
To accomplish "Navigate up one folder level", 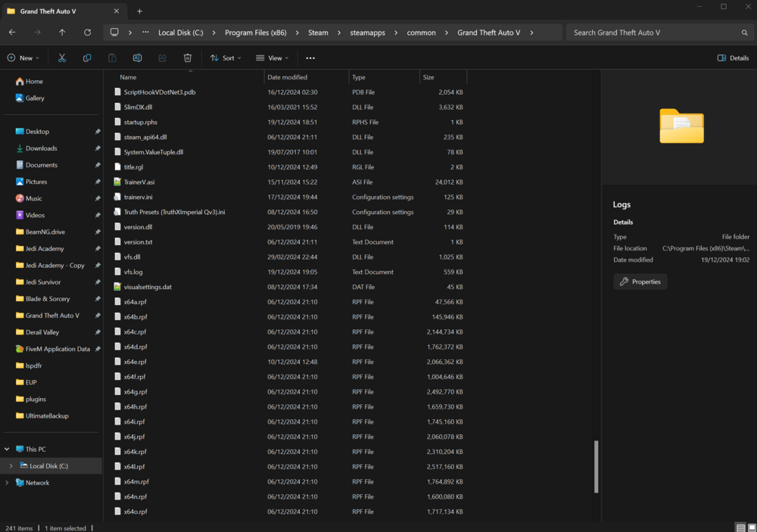I will (x=62, y=33).
